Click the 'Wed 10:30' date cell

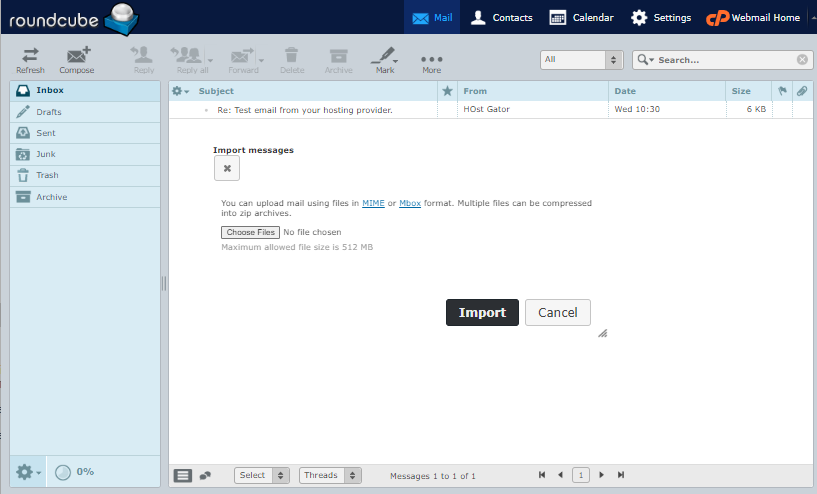(637, 109)
